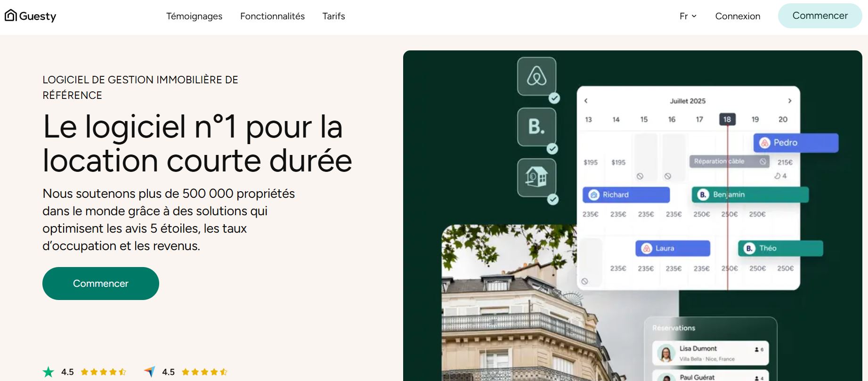Click the Capterra arrow rating icon
The image size is (868, 381).
149,372
